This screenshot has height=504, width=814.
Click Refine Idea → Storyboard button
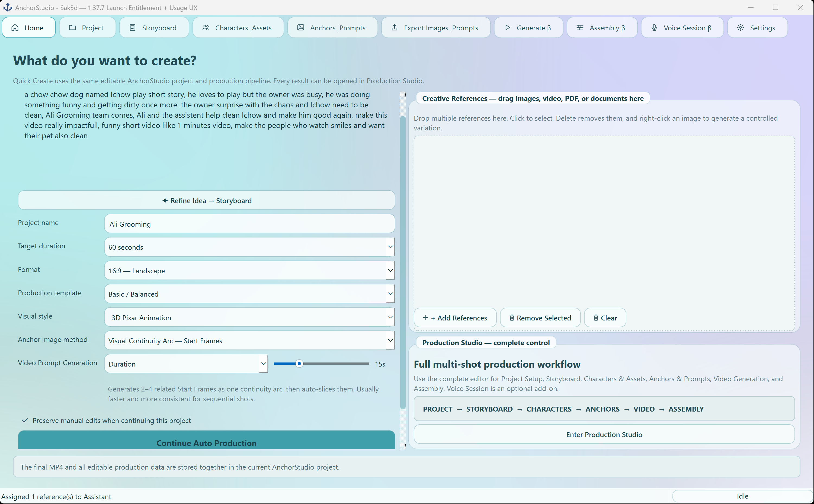(x=206, y=200)
